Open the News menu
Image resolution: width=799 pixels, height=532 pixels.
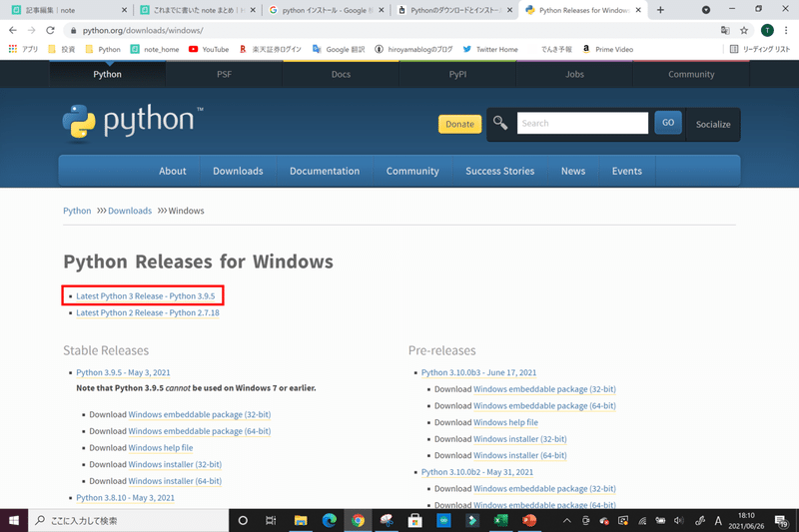[x=573, y=171]
